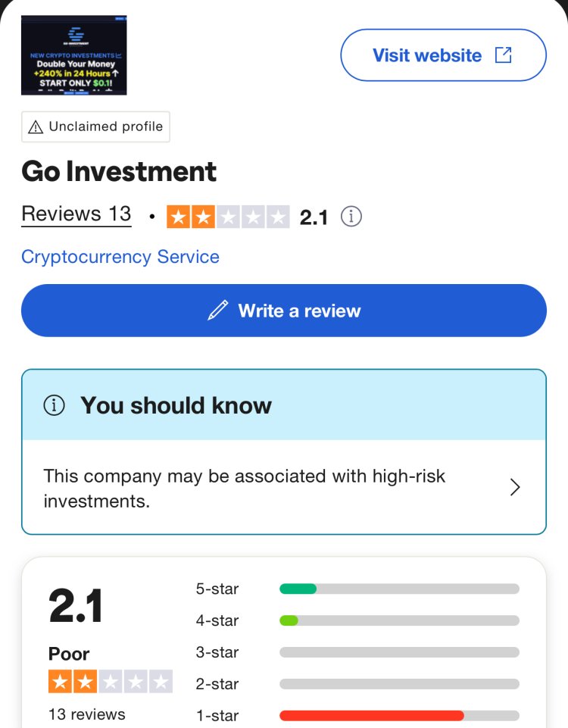Open the Go Investment website thumbnail

click(x=73, y=55)
